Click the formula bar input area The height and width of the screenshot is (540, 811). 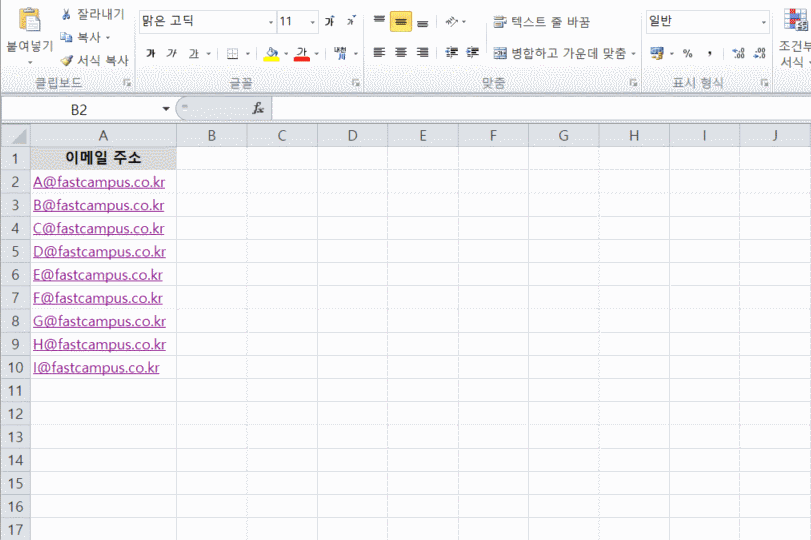pyautogui.click(x=540, y=109)
